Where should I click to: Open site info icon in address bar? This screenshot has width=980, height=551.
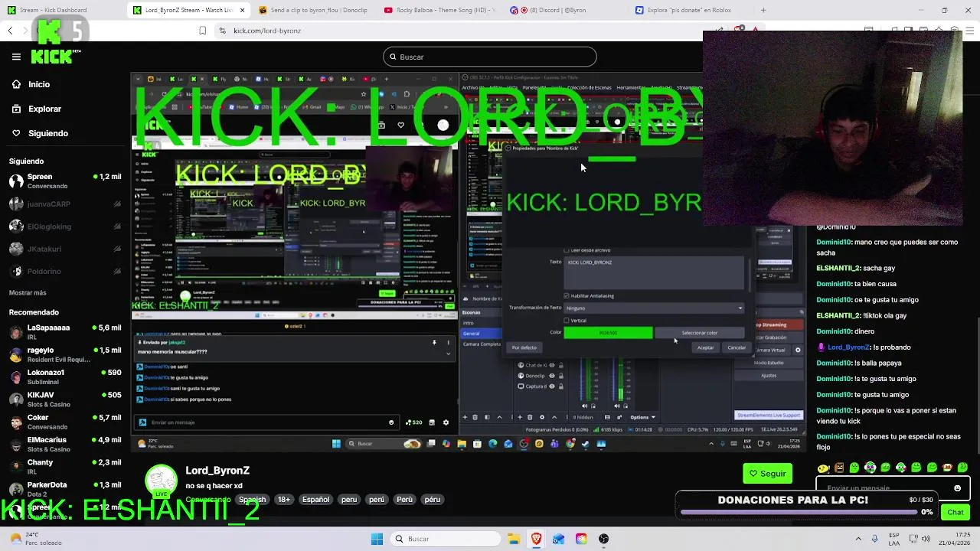(222, 31)
